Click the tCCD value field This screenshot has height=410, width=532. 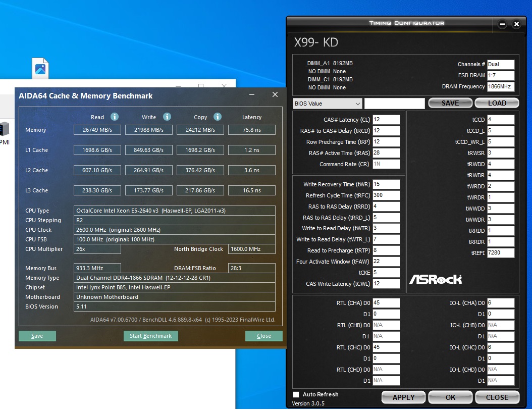501,120
